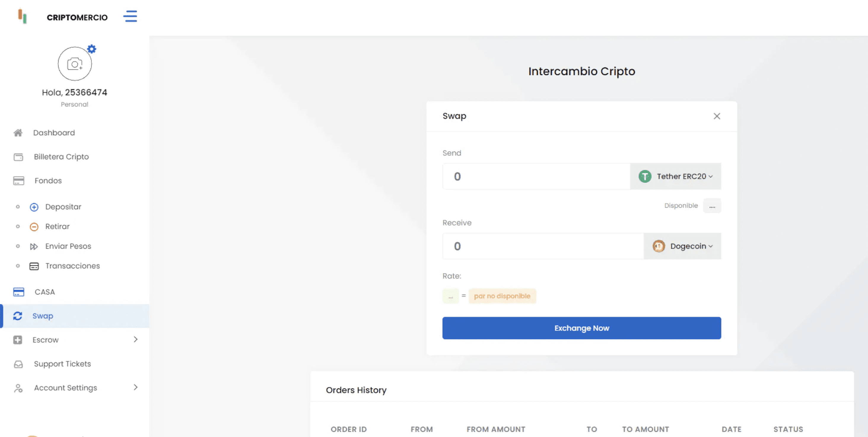The image size is (868, 437).
Task: Open the Transacciones menu item
Action: point(72,266)
